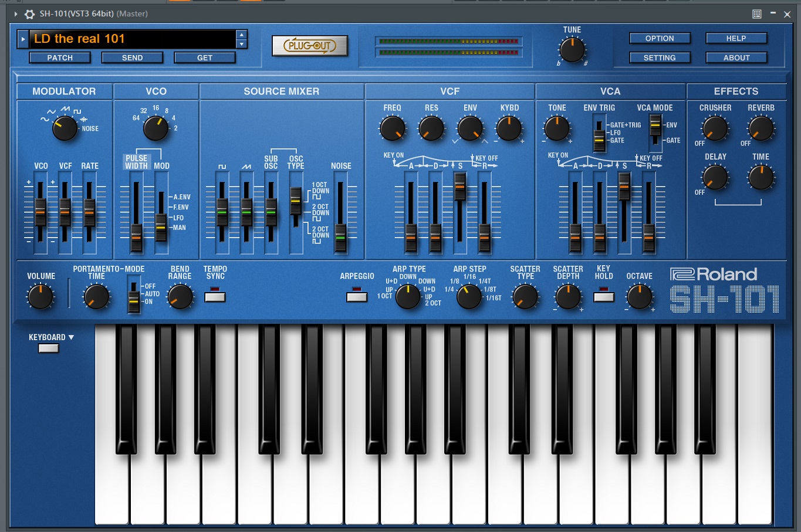Click the PATCH button
This screenshot has width=801, height=532.
[60, 57]
